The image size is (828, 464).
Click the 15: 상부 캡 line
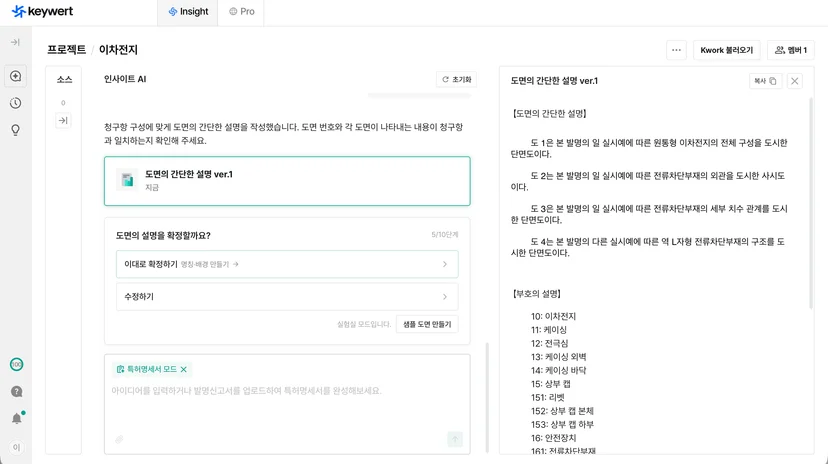[551, 384]
